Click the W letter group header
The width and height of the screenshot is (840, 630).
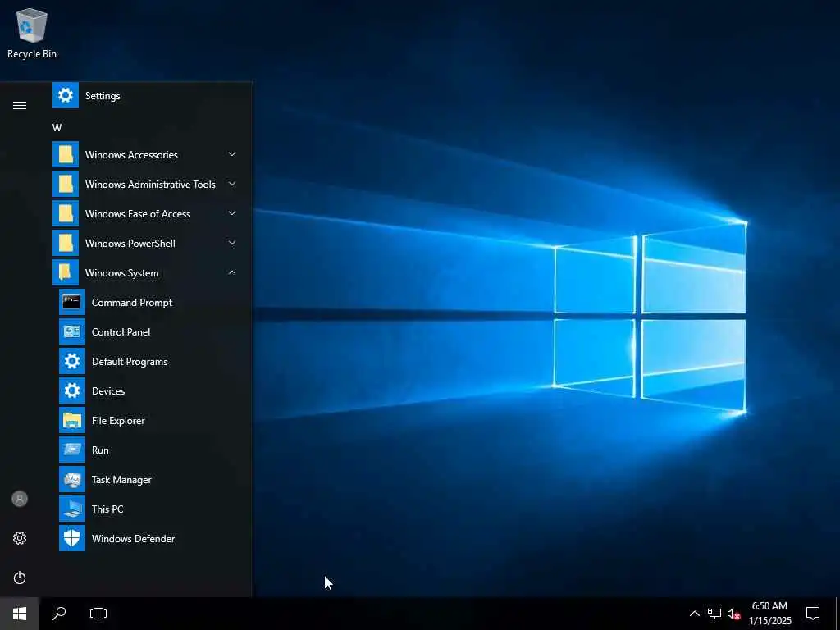click(57, 127)
